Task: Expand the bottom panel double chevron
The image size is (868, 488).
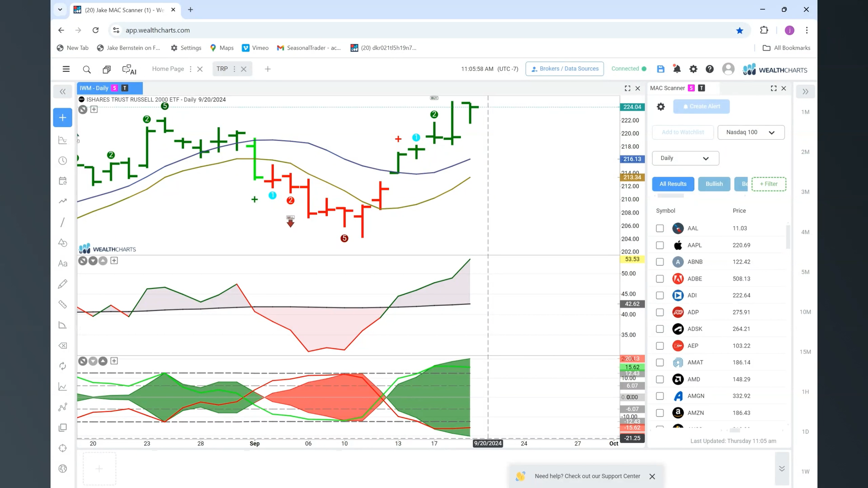Action: click(782, 469)
